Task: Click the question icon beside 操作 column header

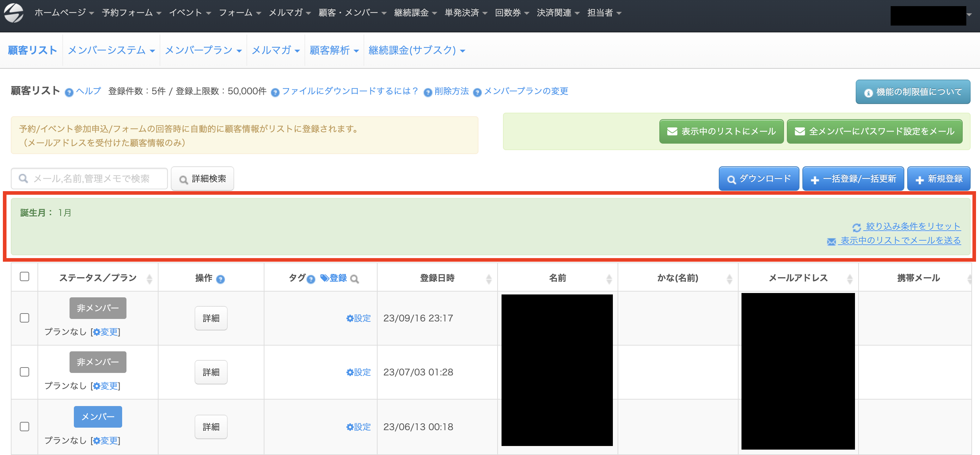Action: [x=220, y=279]
